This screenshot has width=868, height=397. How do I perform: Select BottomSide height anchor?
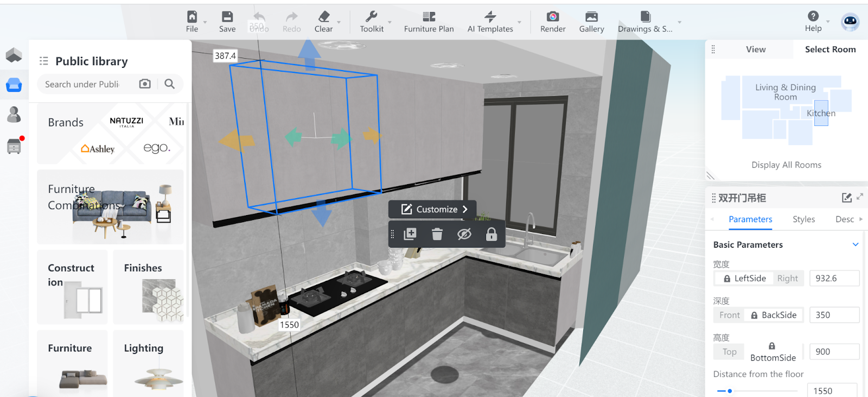tap(773, 352)
